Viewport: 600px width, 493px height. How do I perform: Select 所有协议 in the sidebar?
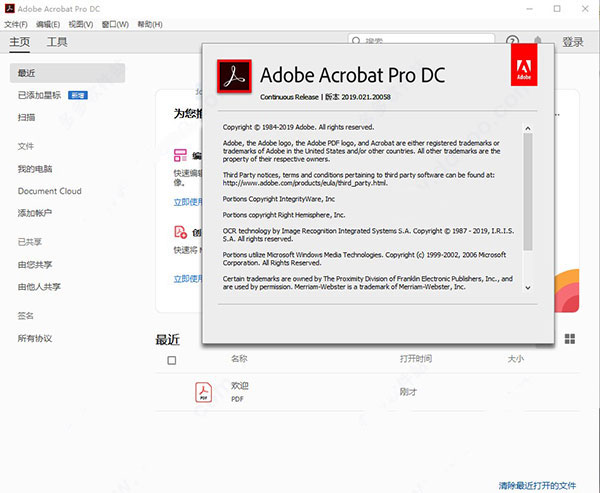35,338
